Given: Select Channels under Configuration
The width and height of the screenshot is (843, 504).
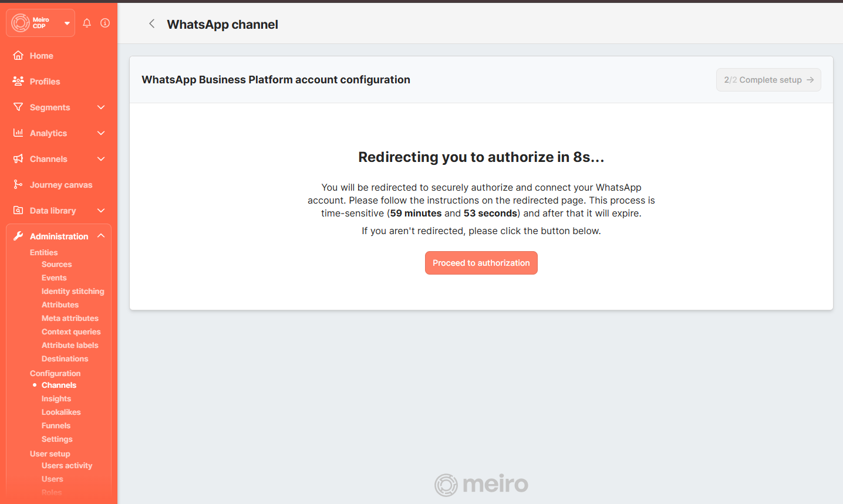Looking at the screenshot, I should pos(59,385).
